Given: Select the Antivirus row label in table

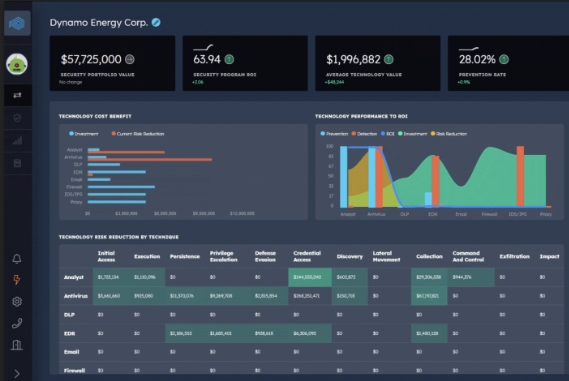Looking at the screenshot, I should coord(76,296).
